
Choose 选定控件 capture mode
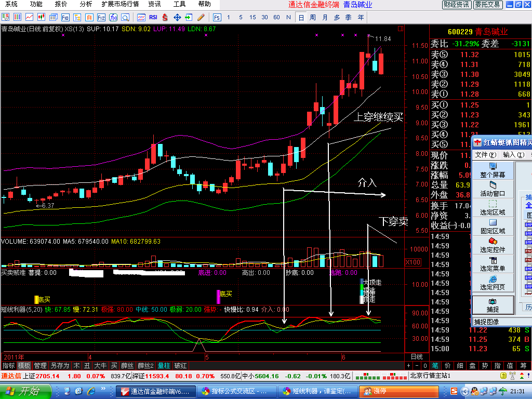tap(493, 245)
